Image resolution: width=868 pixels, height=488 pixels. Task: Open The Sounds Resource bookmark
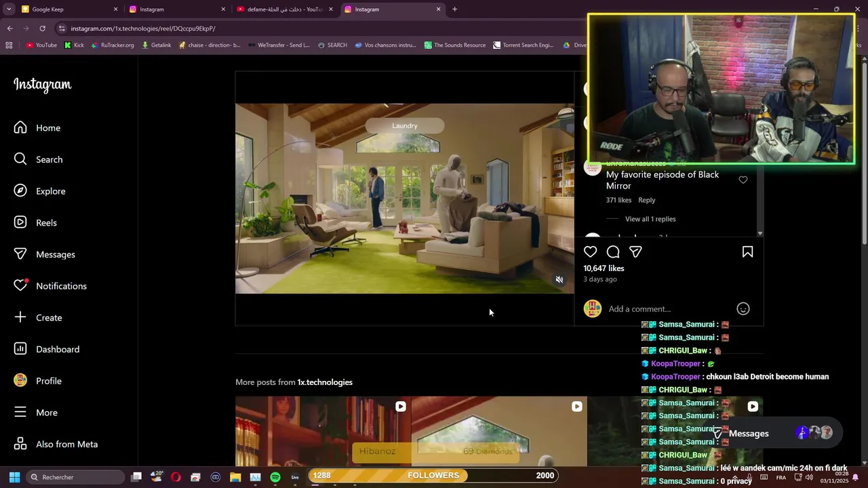pyautogui.click(x=454, y=45)
